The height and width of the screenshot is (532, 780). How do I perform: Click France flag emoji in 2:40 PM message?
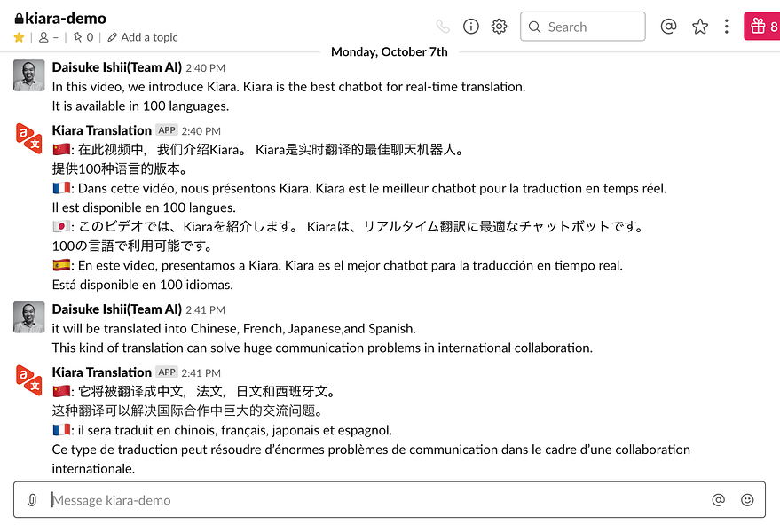pyautogui.click(x=61, y=188)
